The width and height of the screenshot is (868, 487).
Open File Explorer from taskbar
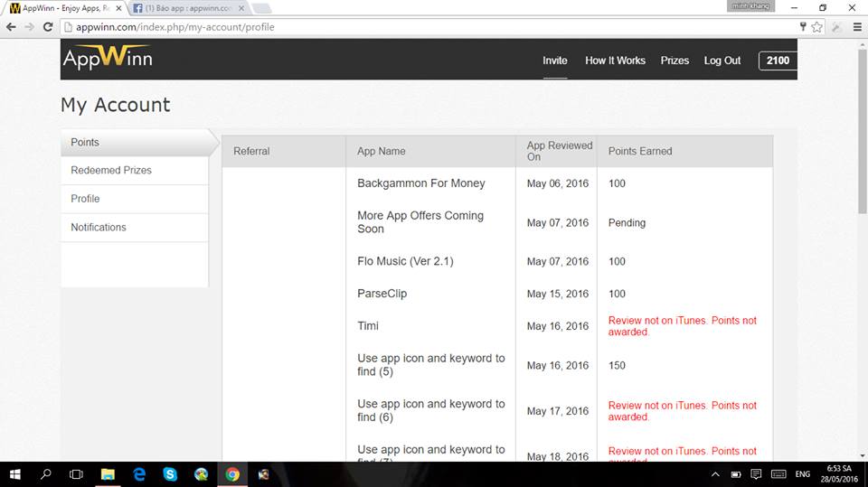point(108,474)
